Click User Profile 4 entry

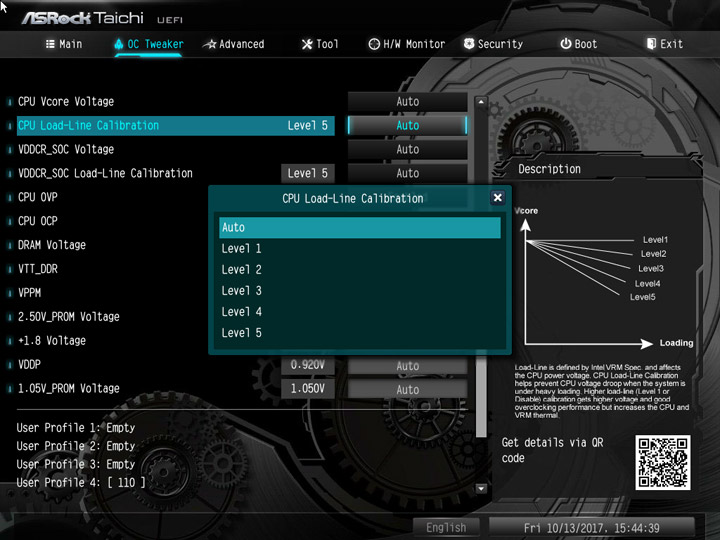[81, 483]
